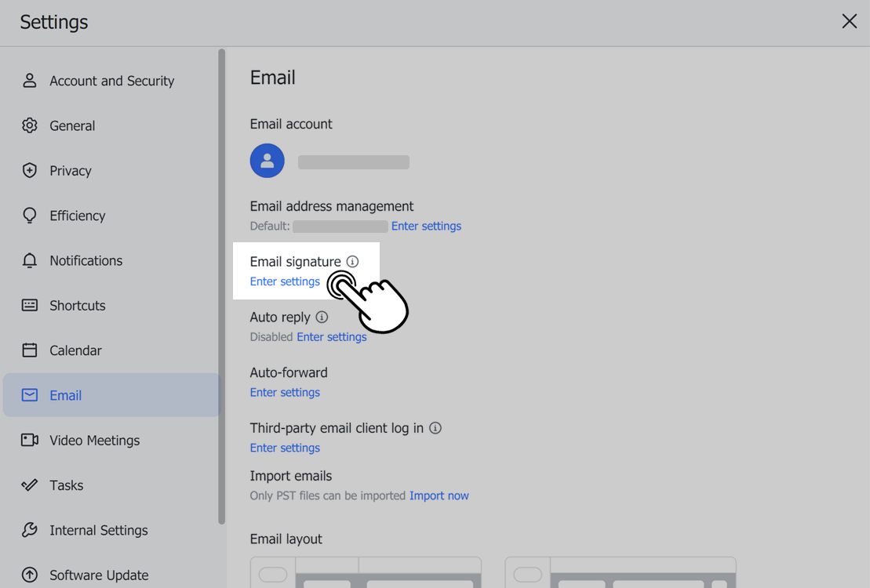870x588 pixels.
Task: Click the General gear icon
Action: [29, 125]
